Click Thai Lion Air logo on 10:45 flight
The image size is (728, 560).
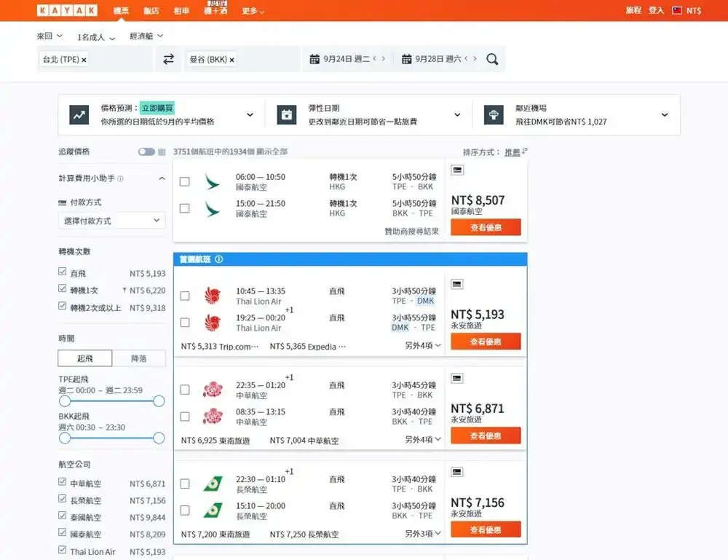[213, 296]
